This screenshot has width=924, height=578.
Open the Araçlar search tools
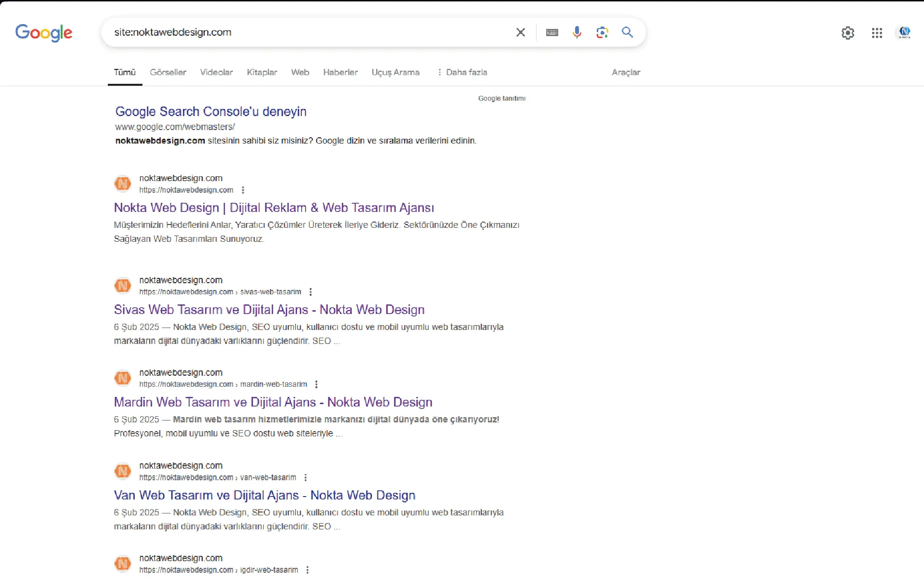[626, 72]
